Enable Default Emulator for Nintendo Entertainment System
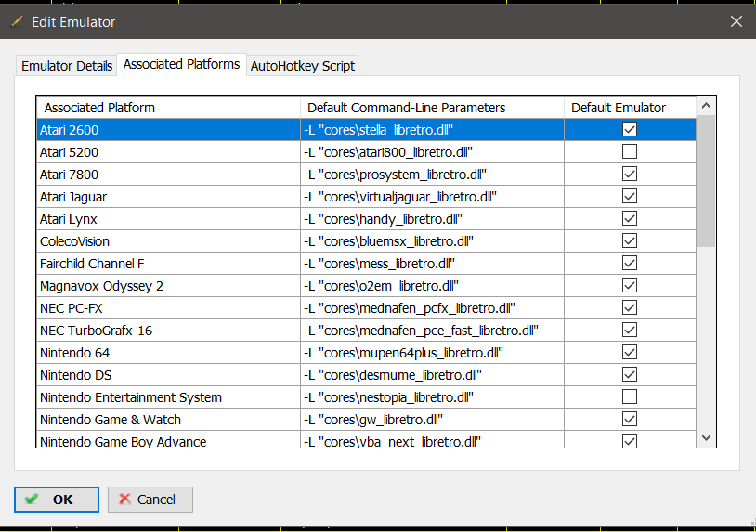756x532 pixels. [x=630, y=396]
